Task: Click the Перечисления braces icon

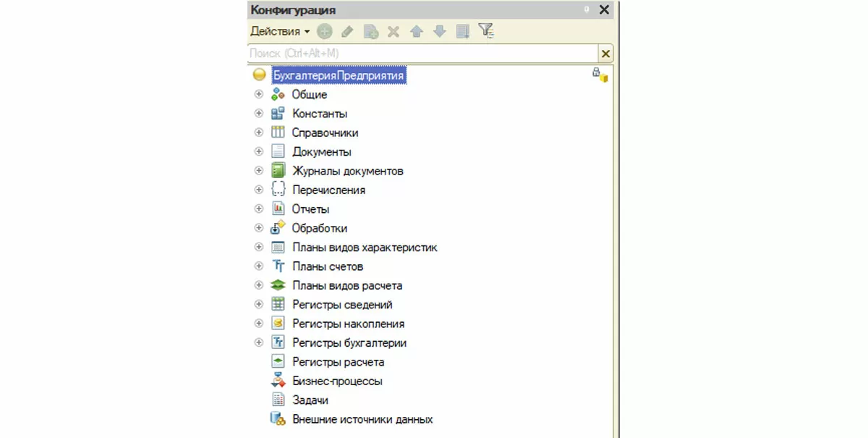Action: point(278,190)
